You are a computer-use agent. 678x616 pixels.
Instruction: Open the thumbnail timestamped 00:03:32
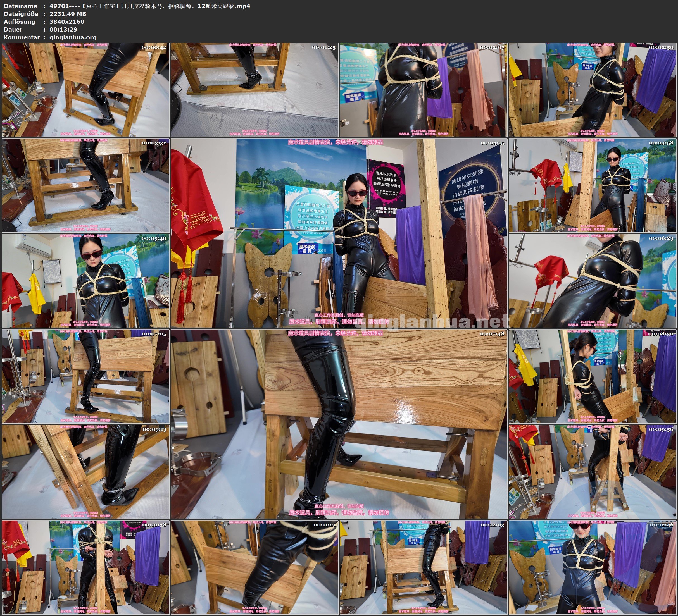[86, 185]
